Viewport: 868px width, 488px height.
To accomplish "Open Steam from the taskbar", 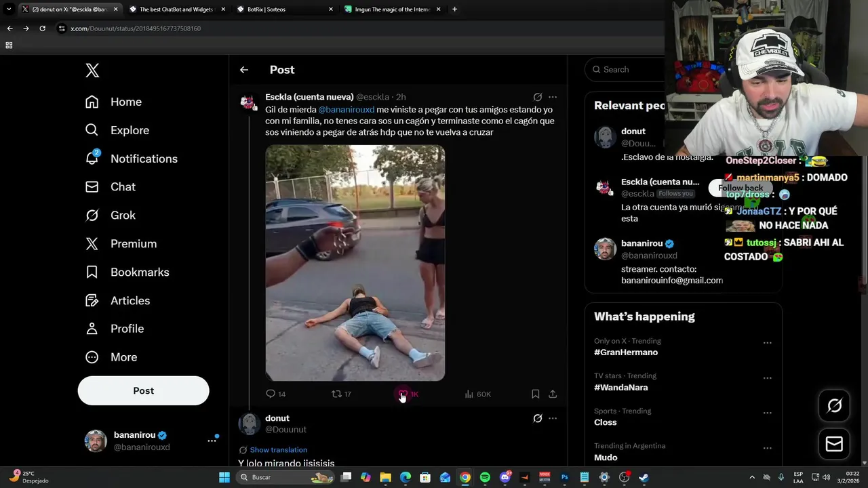I will point(644,477).
